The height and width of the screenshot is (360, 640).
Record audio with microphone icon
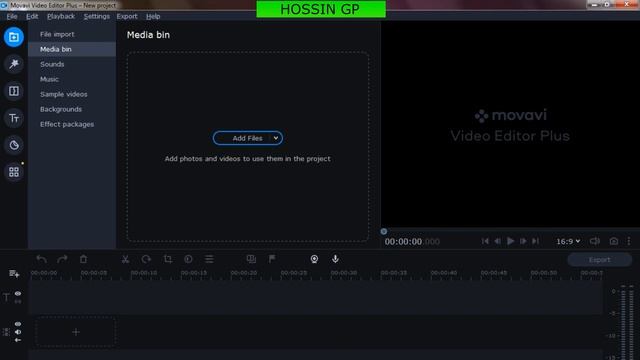(x=335, y=259)
